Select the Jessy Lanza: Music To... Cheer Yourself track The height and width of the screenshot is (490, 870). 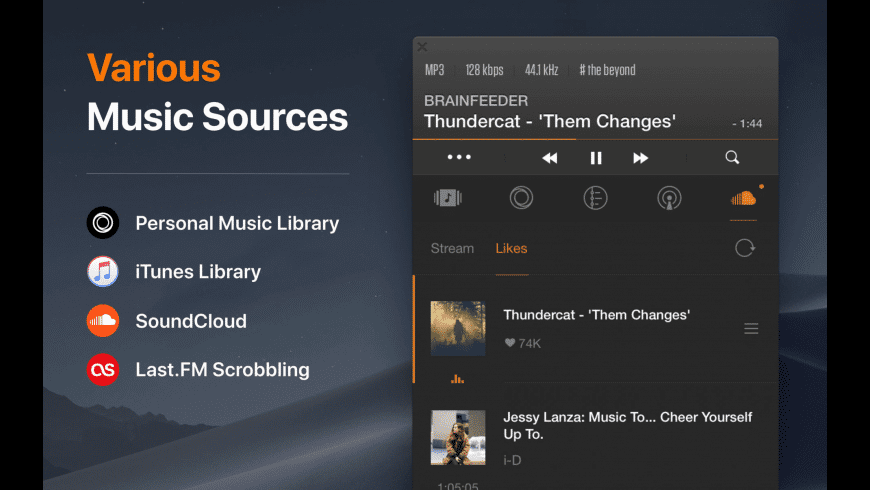628,426
